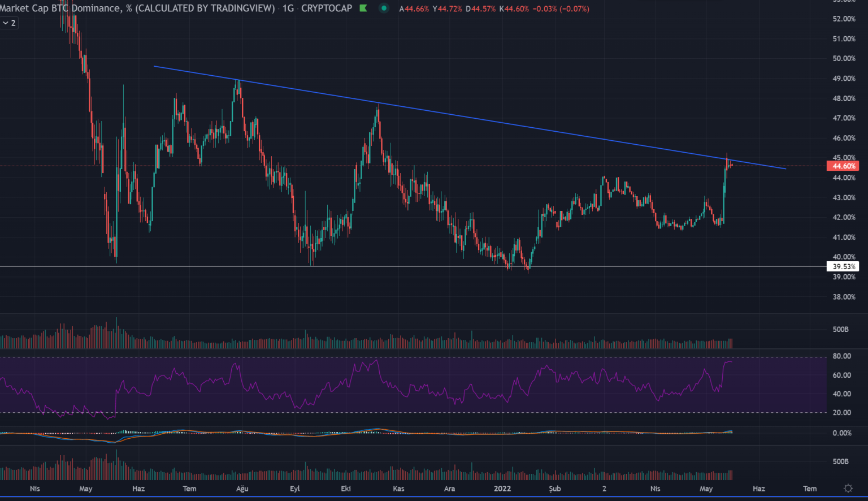
Task: Click the green flag icon beside CRYPTOCAP
Action: (363, 8)
